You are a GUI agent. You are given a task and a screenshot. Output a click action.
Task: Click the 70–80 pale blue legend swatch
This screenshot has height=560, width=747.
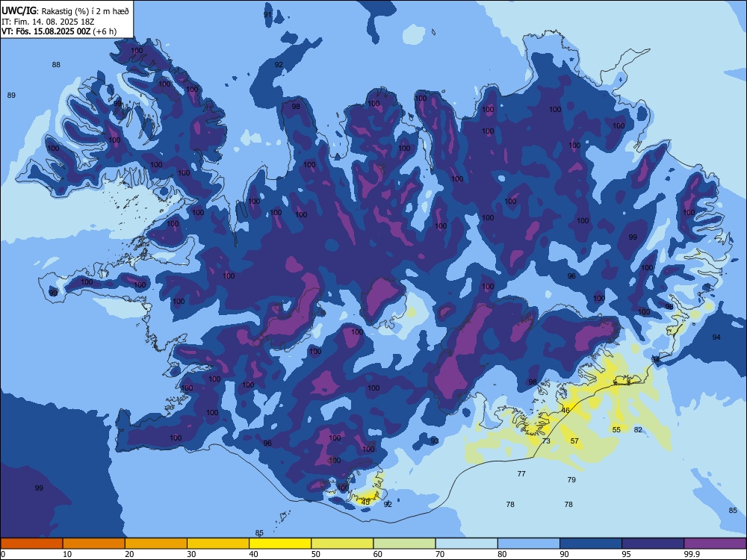tap(466, 544)
